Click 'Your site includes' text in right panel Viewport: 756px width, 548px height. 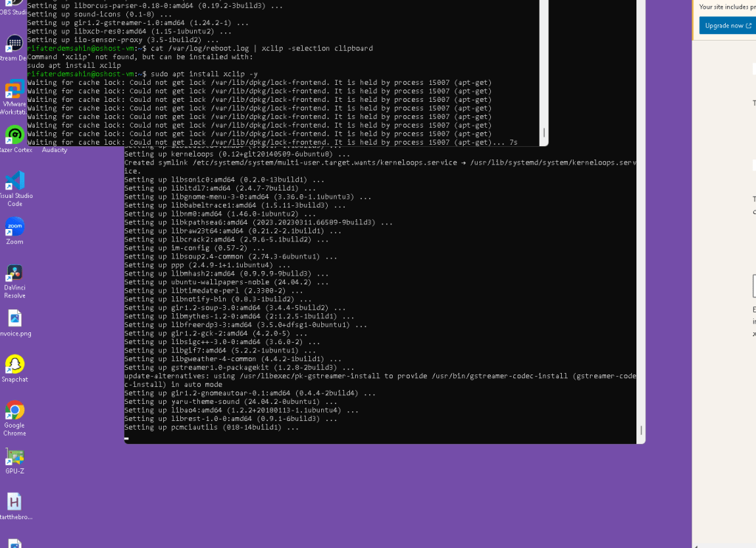click(727, 7)
